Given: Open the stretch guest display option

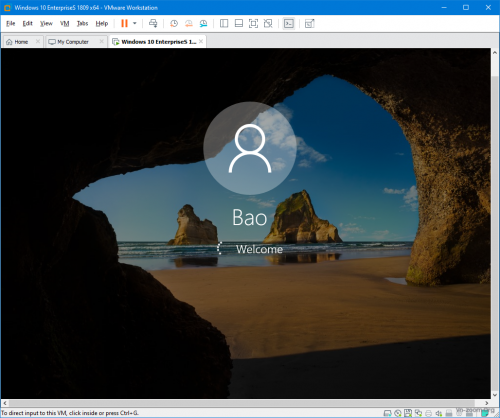Looking at the screenshot, I should tap(310, 23).
